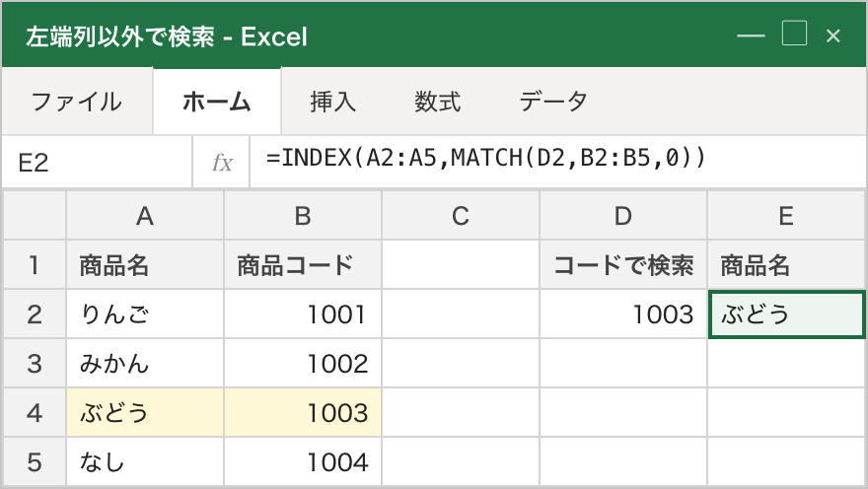Select cell D2 with 1003
The image size is (868, 489).
pos(623,314)
